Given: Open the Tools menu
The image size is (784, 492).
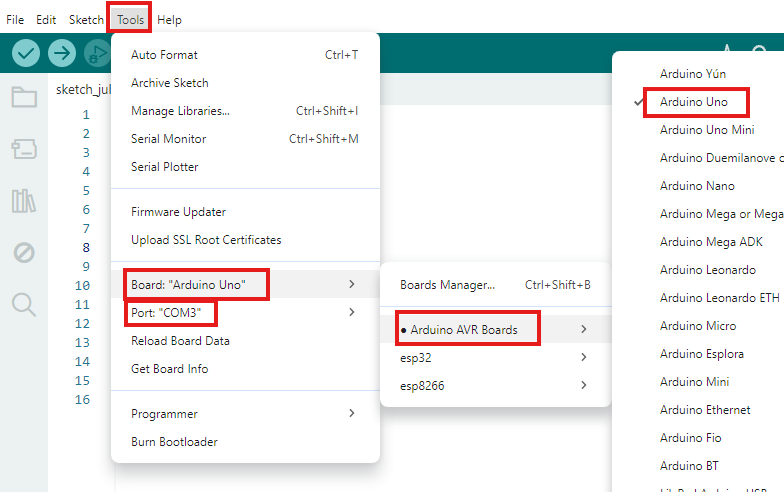Looking at the screenshot, I should (130, 20).
